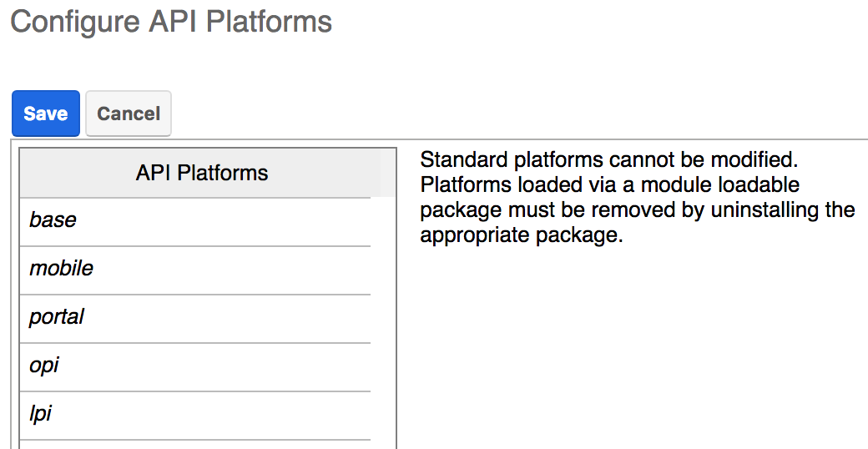Pick the opi platform row
Screen dimensions: 868x449
194,366
